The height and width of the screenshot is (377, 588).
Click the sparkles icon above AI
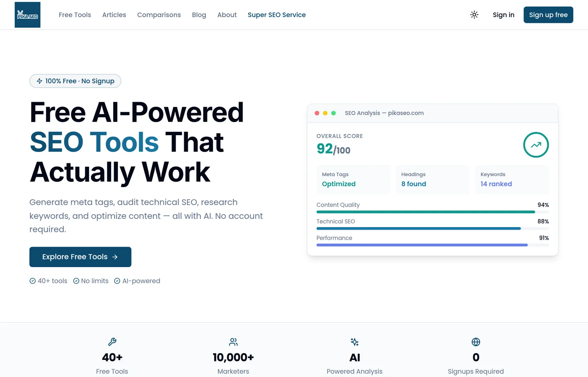354,342
